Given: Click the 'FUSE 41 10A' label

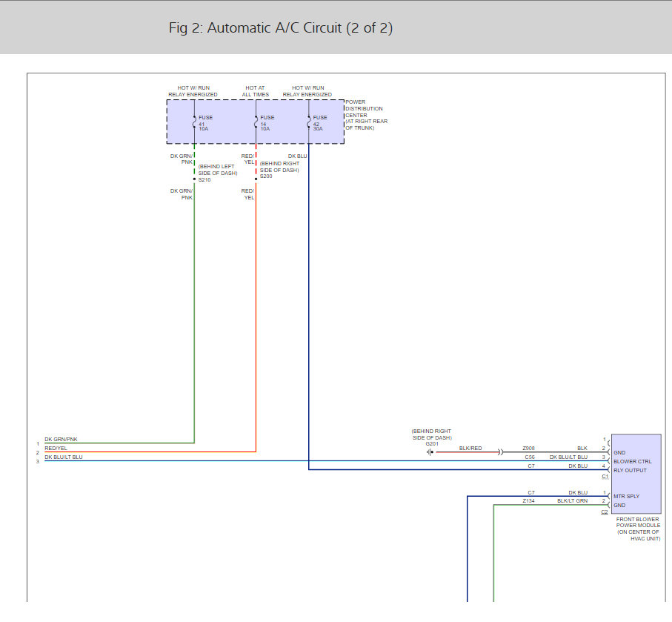Looking at the screenshot, I should click(205, 122).
